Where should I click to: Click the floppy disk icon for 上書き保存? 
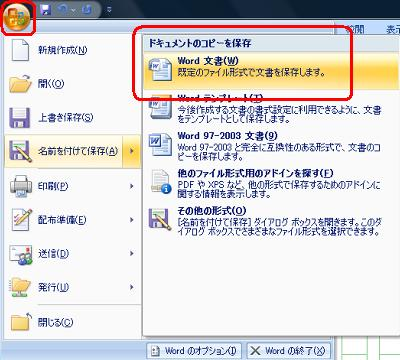point(20,118)
